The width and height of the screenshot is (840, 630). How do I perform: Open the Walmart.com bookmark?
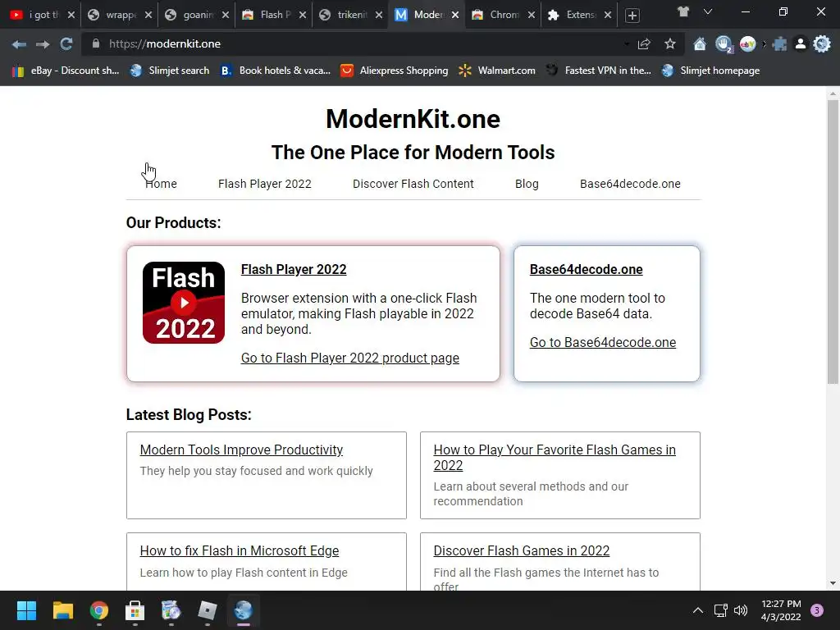497,71
